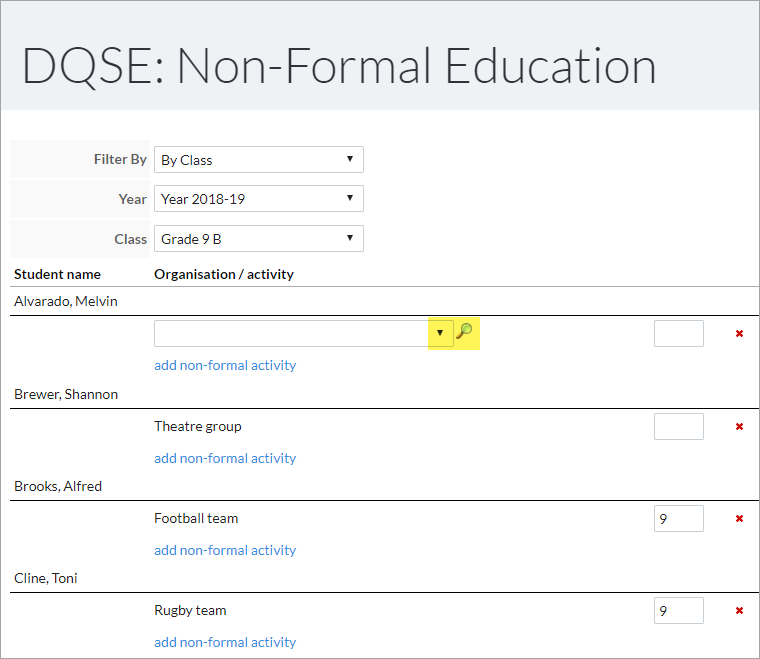Click the number field beside Rugby team
The image size is (760, 659).
click(679, 611)
